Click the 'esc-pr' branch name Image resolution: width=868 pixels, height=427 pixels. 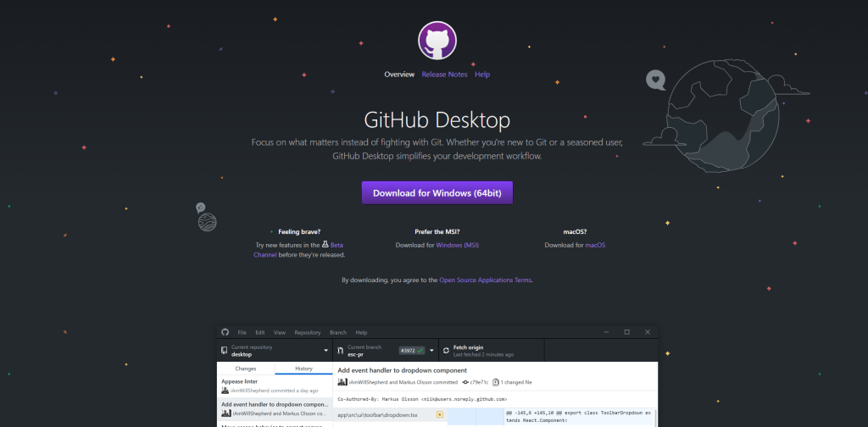pos(355,354)
